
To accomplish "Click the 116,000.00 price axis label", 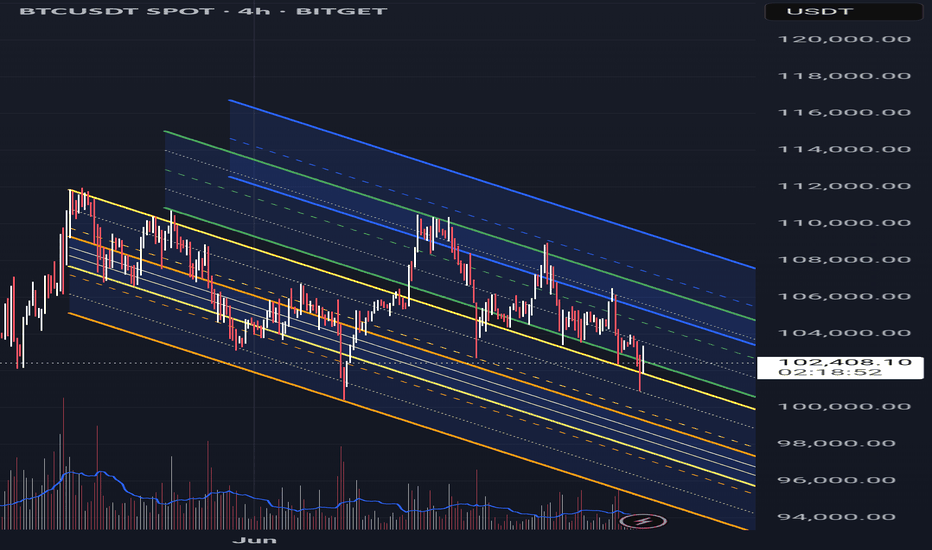I will pyautogui.click(x=844, y=112).
